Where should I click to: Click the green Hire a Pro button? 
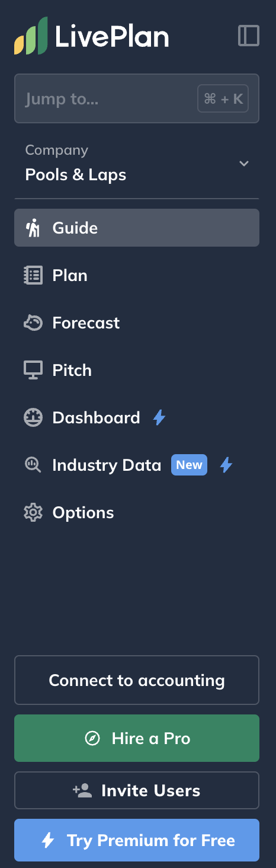click(137, 738)
